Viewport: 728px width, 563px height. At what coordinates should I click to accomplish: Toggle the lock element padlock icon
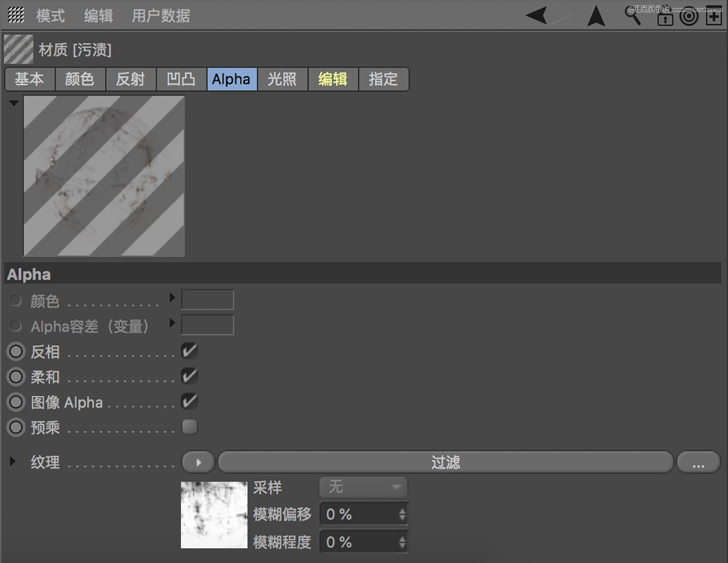click(664, 19)
